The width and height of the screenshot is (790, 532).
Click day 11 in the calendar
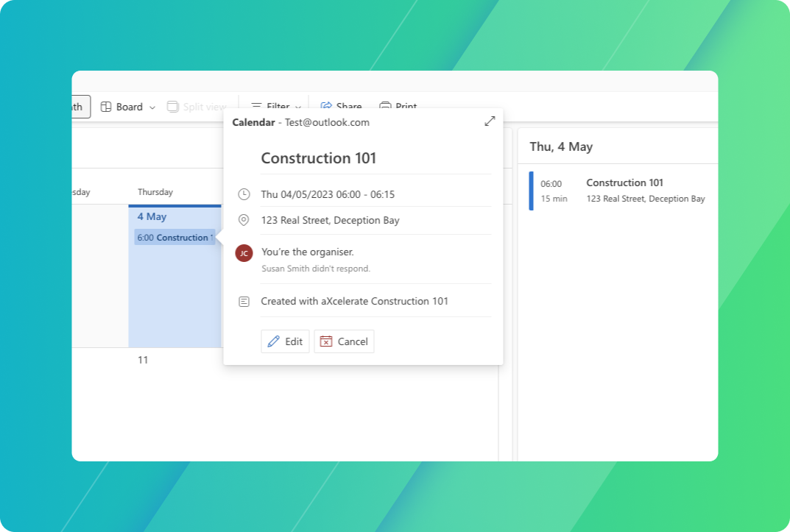(x=143, y=360)
